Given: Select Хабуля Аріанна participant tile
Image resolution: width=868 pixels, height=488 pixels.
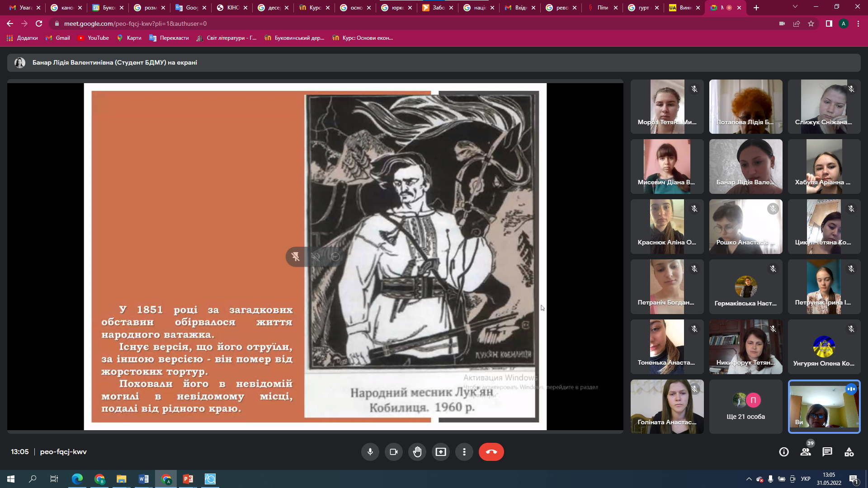Looking at the screenshot, I should pyautogui.click(x=824, y=166).
